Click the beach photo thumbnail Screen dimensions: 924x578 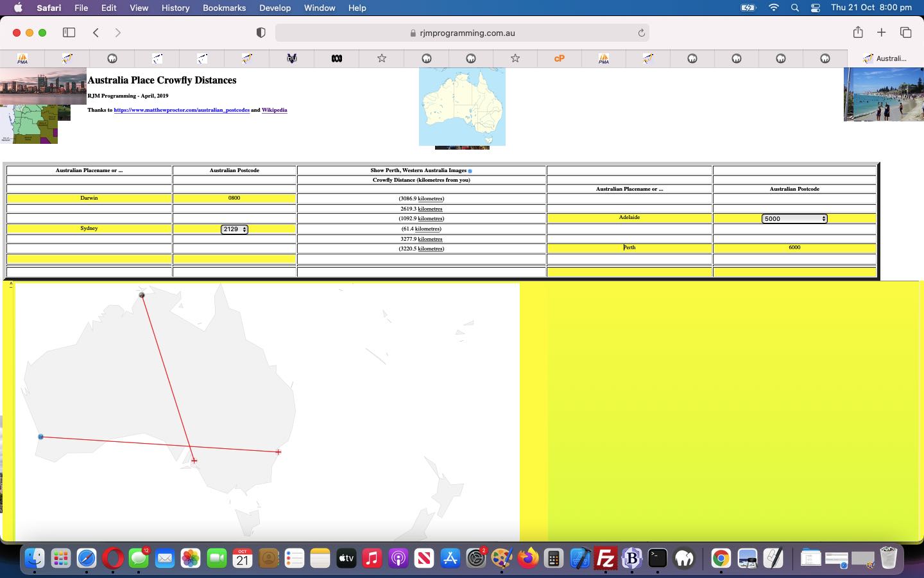(884, 94)
